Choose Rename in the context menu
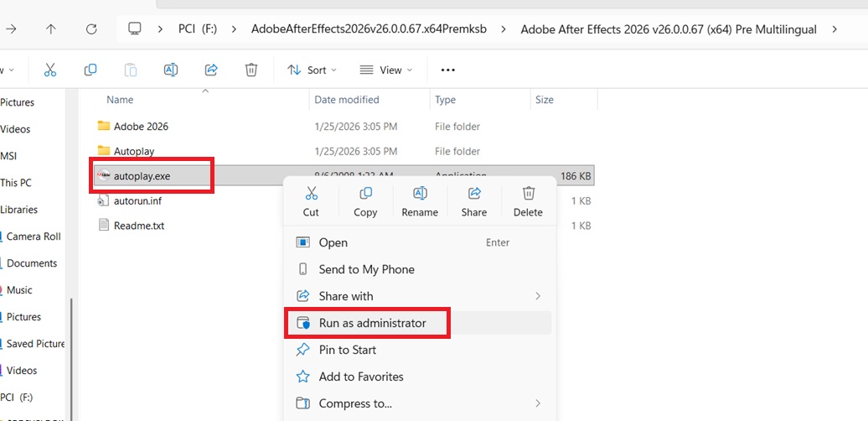 [420, 201]
